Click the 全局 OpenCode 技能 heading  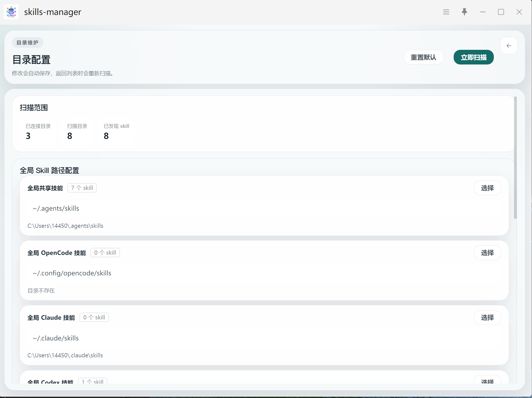point(57,253)
